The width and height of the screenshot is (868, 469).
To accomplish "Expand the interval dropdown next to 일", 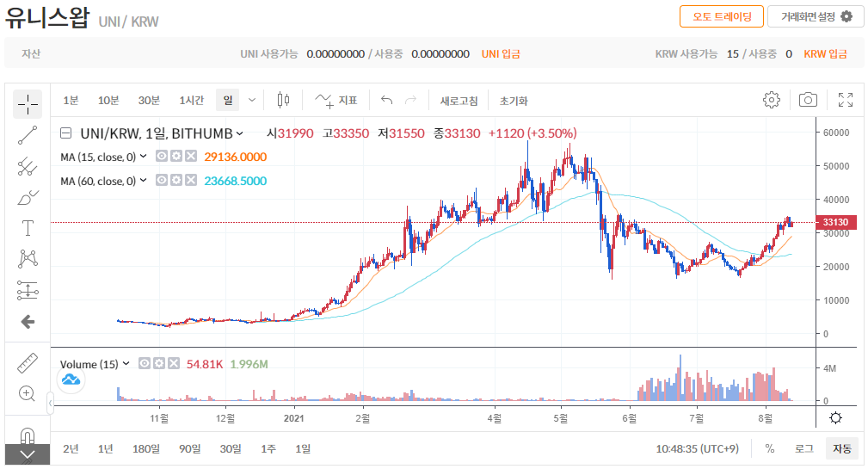I will point(252,100).
